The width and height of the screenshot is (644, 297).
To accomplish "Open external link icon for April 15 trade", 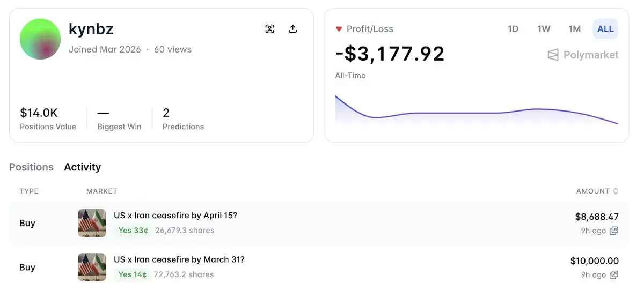I will 614,231.
